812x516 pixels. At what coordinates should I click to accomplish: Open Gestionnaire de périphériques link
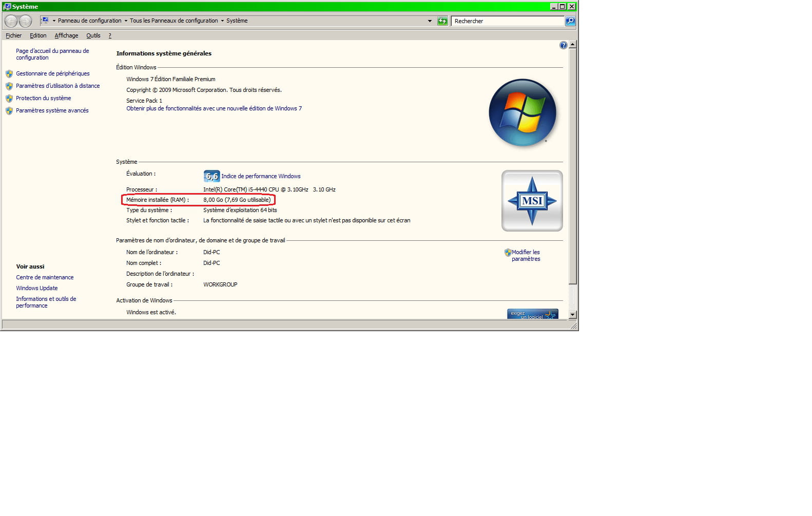point(53,73)
